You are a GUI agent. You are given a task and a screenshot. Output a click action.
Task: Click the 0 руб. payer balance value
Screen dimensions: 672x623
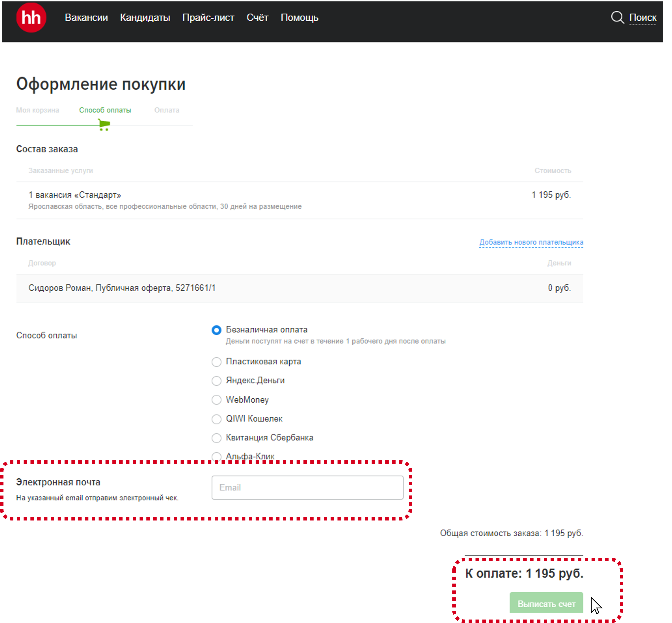[x=559, y=288]
